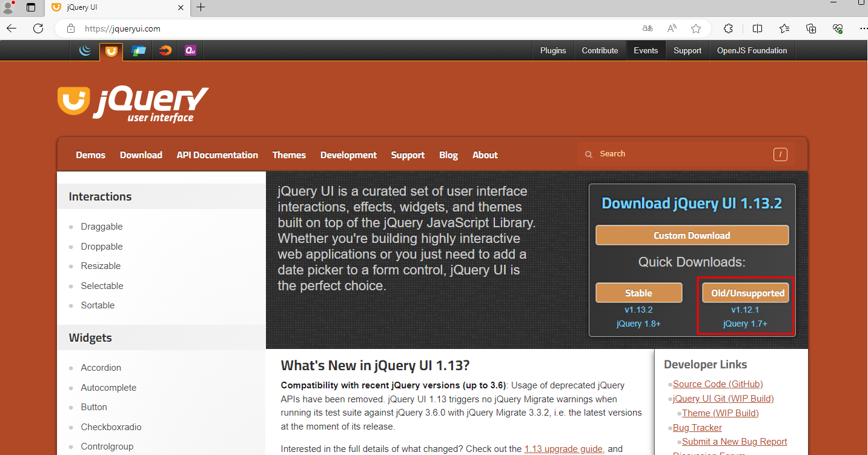Image resolution: width=868 pixels, height=455 pixels.
Task: Click the slash shortcut badge in search
Action: click(780, 154)
